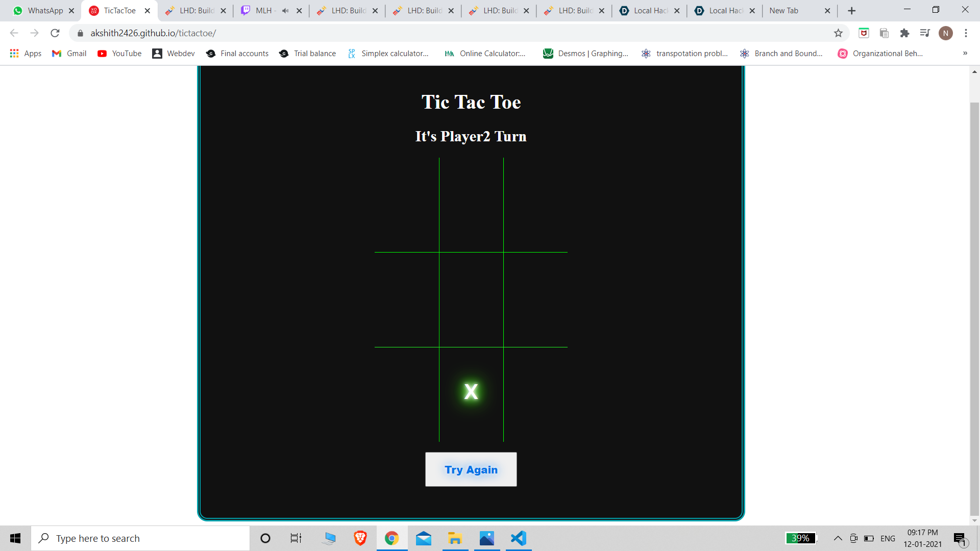Expand hidden bookmarks chevron
This screenshot has width=980, height=551.
(965, 53)
